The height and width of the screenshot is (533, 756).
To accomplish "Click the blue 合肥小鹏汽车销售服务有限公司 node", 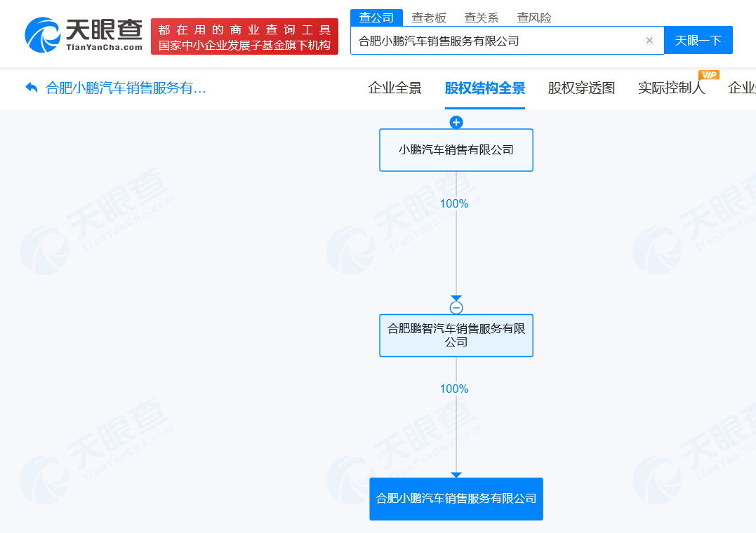I will 456,499.
